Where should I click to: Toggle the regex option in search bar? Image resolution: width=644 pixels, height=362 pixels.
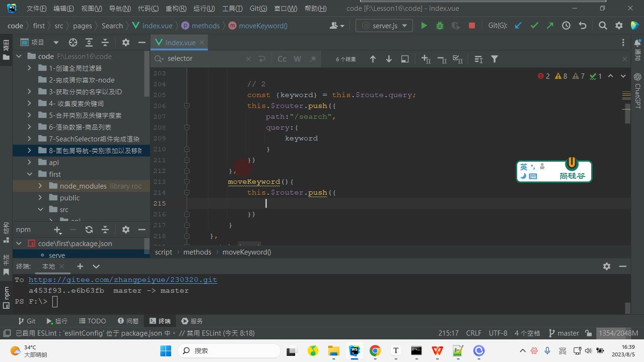pos(313,59)
